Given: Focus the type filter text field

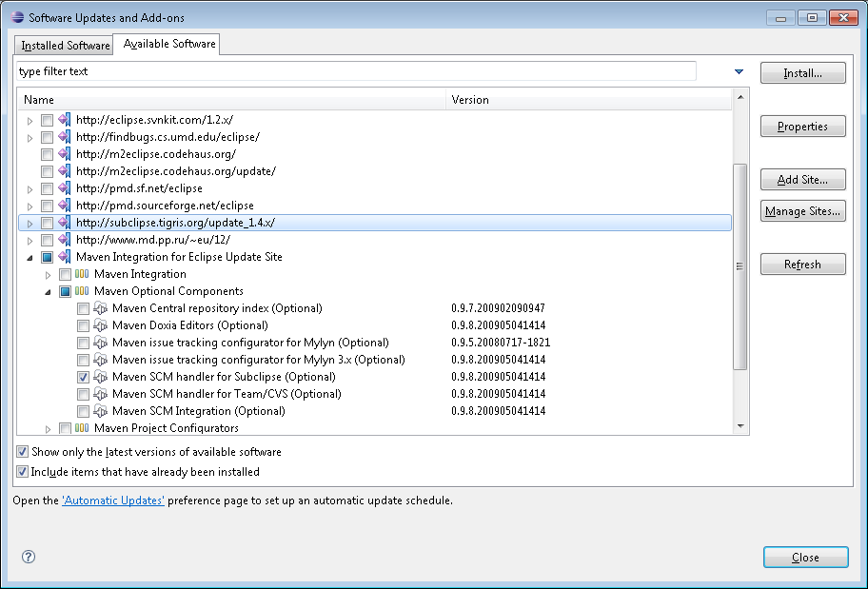Looking at the screenshot, I should (x=356, y=71).
